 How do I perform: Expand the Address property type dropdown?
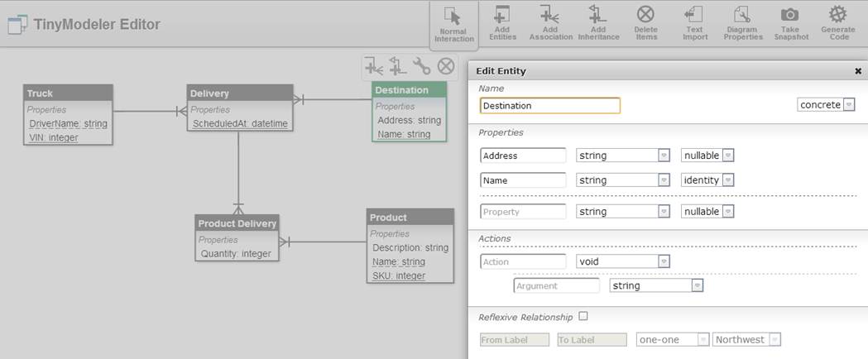pyautogui.click(x=623, y=156)
